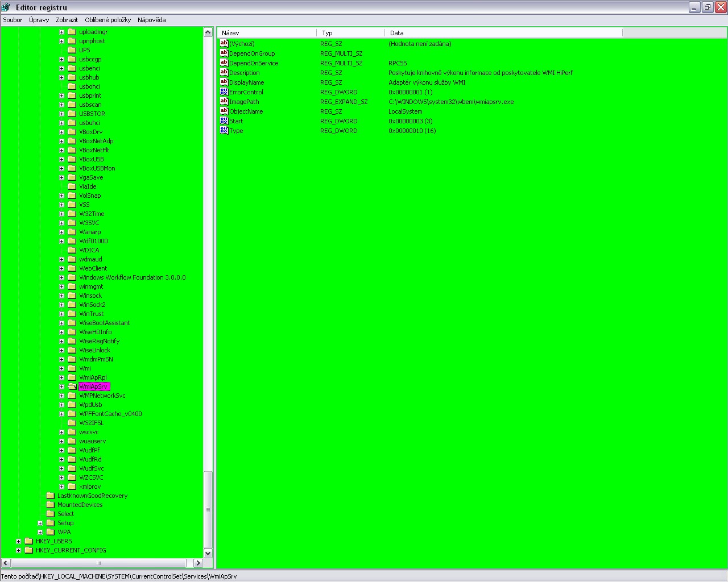Expand the Windows Workflow Foundation 3.0.0.0 node
728x582 pixels.
click(x=62, y=277)
